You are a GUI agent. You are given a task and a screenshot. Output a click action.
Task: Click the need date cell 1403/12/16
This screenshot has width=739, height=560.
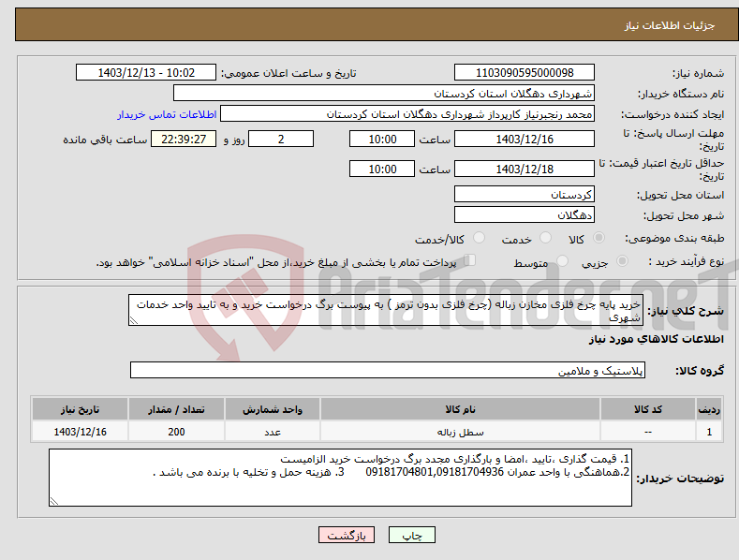point(81,432)
